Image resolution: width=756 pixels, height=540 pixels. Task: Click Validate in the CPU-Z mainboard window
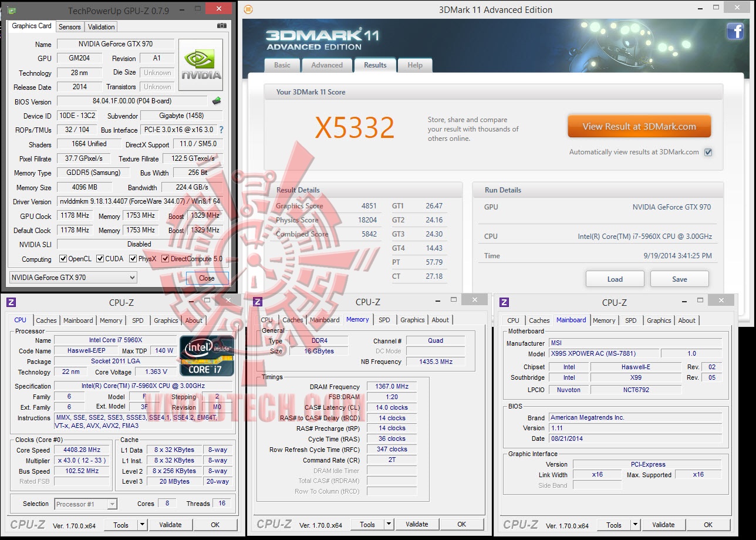(663, 525)
